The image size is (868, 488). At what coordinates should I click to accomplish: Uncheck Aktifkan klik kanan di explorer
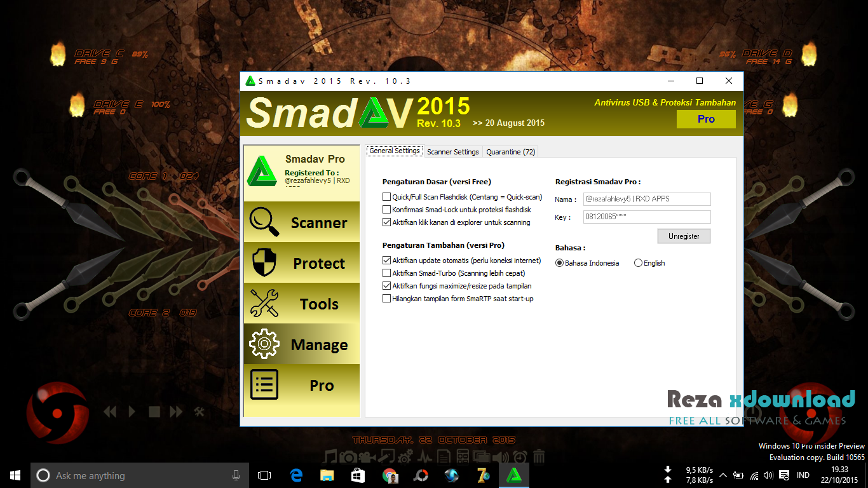[386, 222]
